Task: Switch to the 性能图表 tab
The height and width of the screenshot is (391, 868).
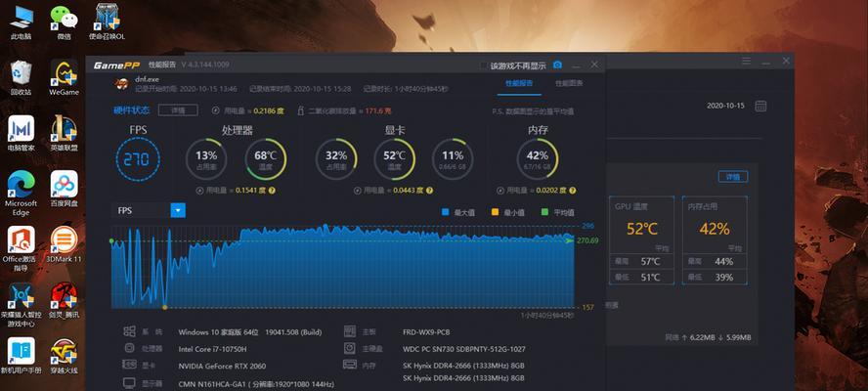Action: pyautogui.click(x=569, y=83)
